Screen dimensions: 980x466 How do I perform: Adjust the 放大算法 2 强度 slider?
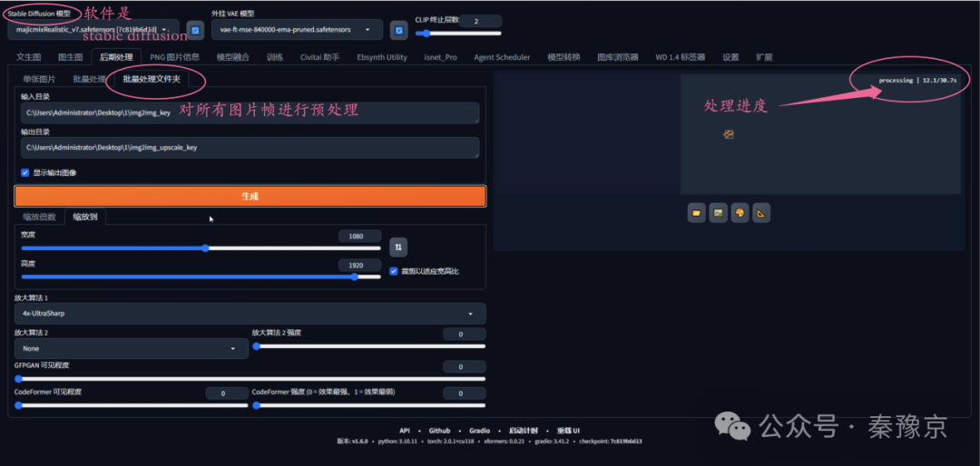[368, 346]
